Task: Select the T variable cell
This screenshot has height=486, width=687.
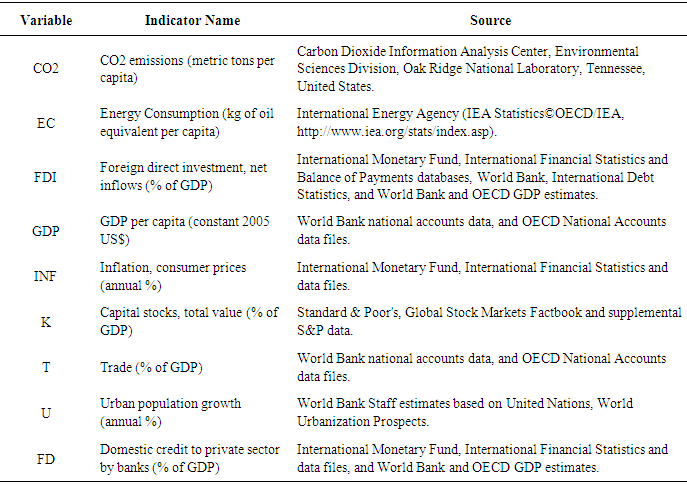Action: click(46, 367)
